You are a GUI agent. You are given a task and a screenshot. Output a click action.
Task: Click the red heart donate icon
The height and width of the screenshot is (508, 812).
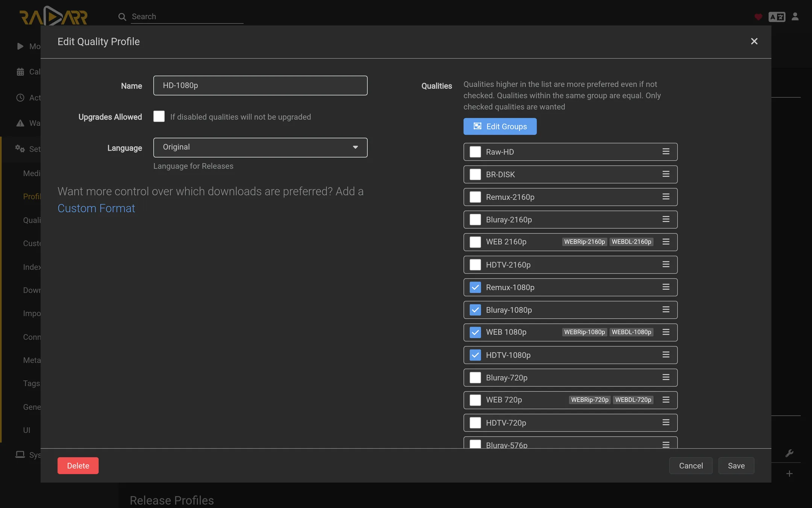click(758, 17)
